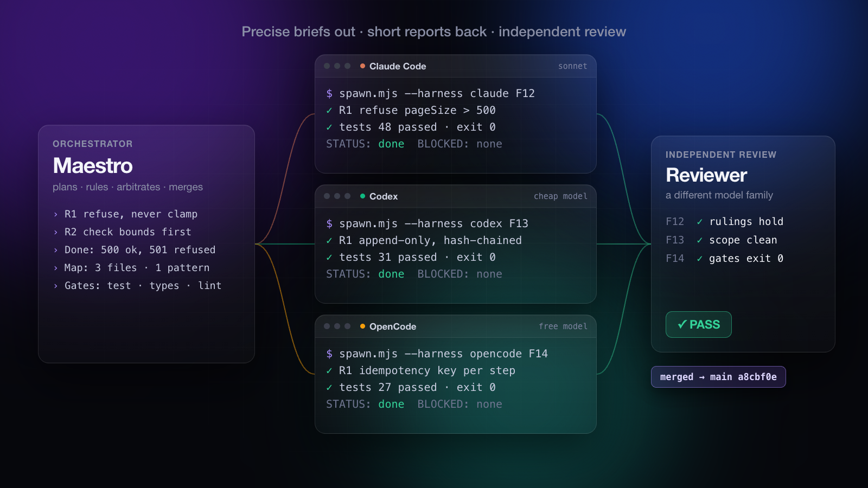Click 'plans · rules · arbitrates · merges' subtitle
The width and height of the screenshot is (868, 488).
[127, 187]
